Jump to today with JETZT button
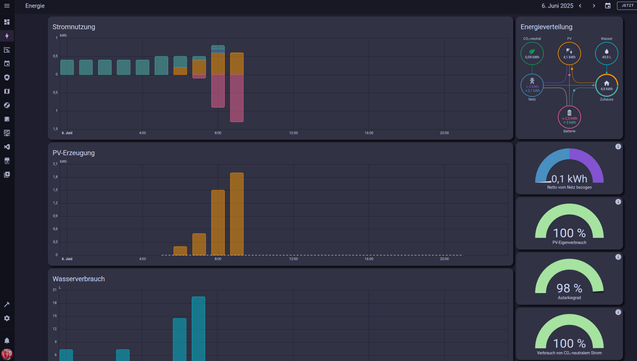The width and height of the screenshot is (637, 361). (x=627, y=6)
